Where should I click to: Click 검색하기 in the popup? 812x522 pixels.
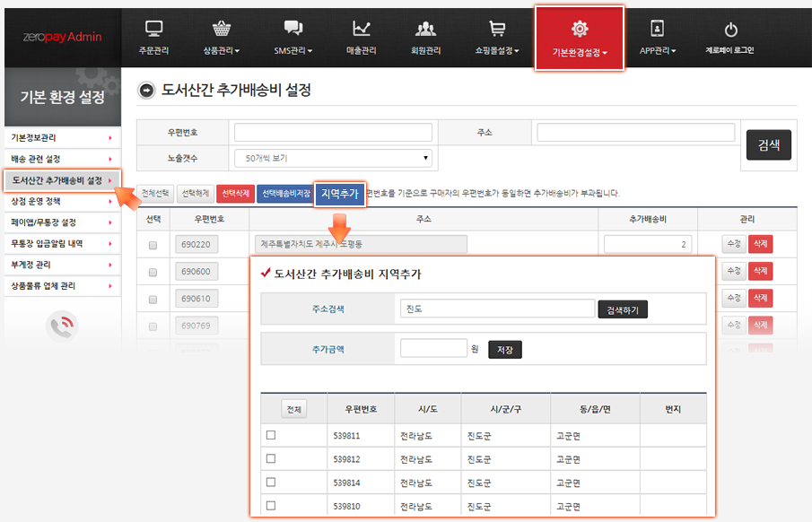(623, 309)
